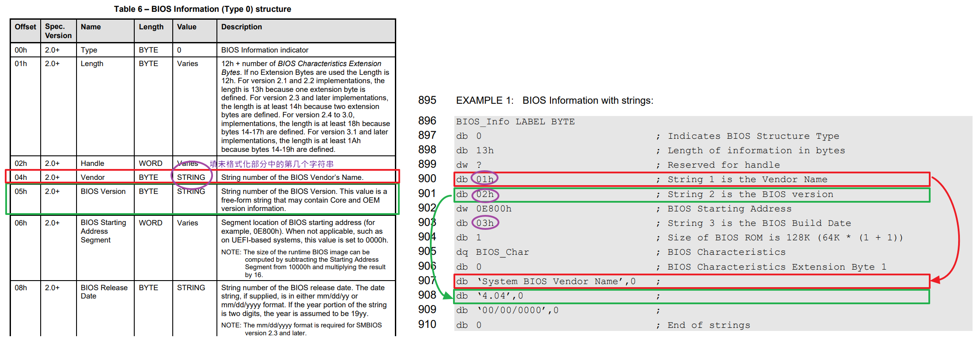Select the "08h" offset cell

21,288
